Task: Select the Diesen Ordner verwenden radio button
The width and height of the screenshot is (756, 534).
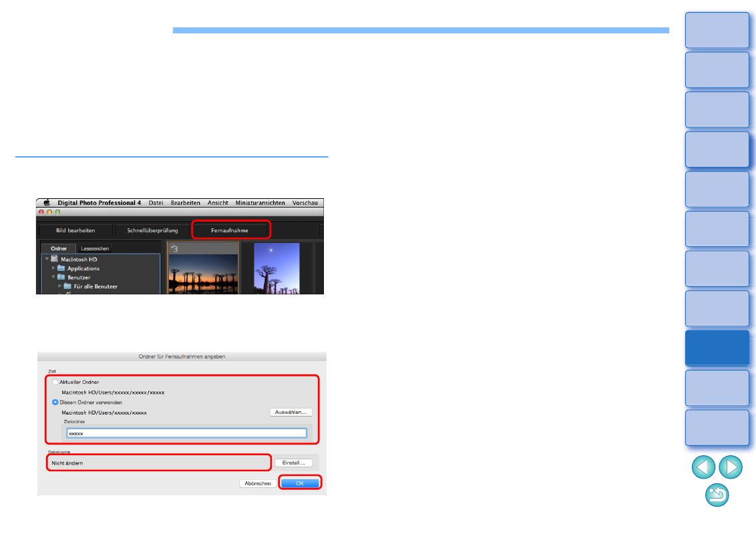Action: click(55, 403)
